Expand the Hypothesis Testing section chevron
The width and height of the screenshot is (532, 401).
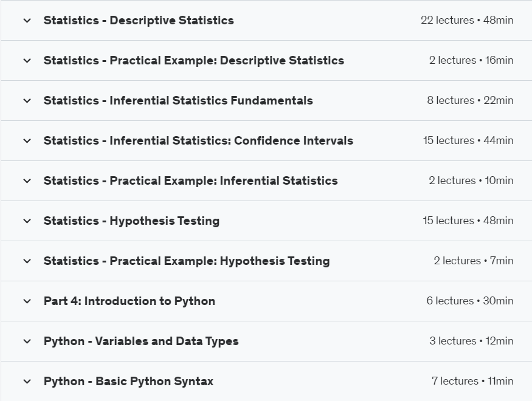27,221
